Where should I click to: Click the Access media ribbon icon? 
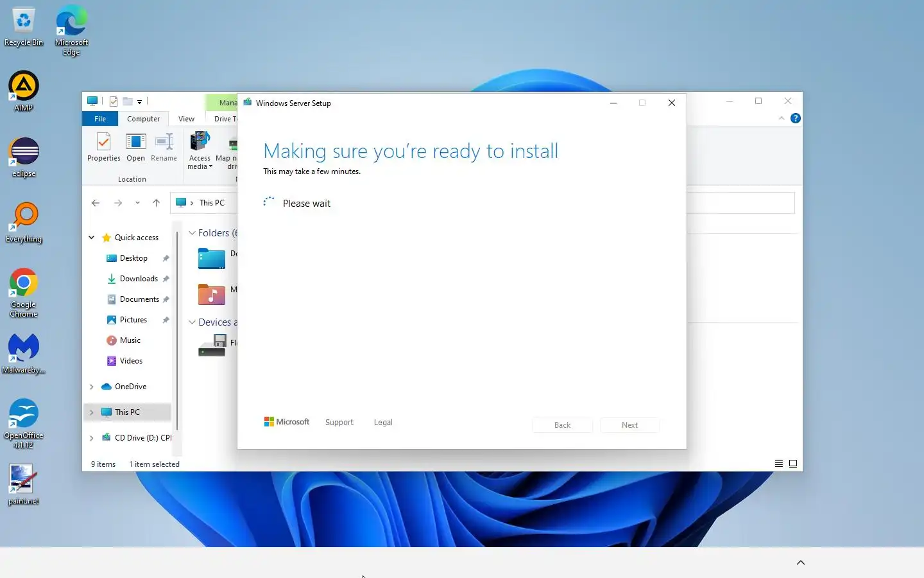pos(200,150)
